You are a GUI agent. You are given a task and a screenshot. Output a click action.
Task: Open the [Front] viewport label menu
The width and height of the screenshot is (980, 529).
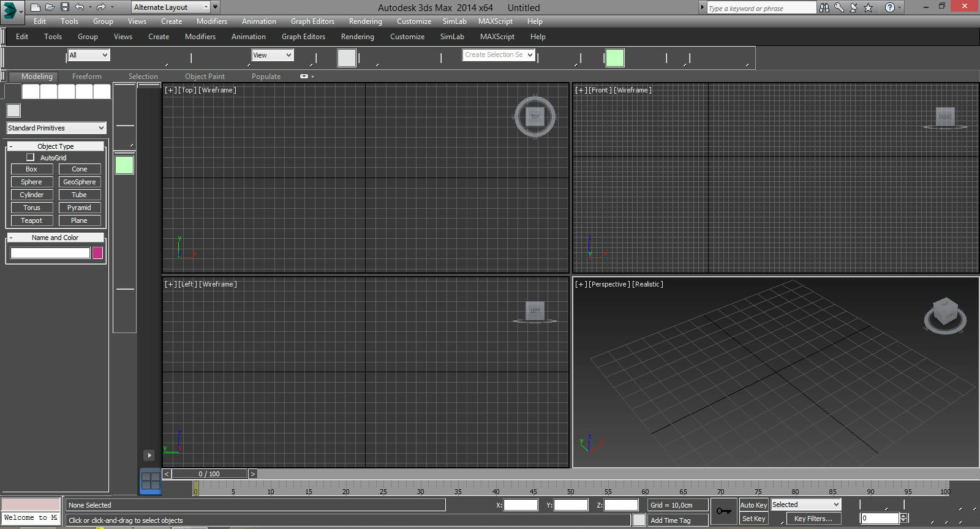[600, 90]
